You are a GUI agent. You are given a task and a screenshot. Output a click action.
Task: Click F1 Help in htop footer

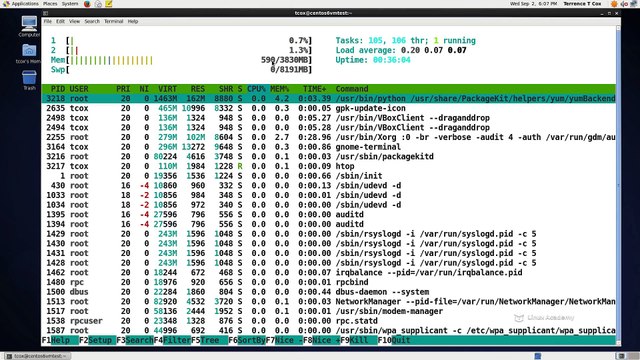click(60, 340)
